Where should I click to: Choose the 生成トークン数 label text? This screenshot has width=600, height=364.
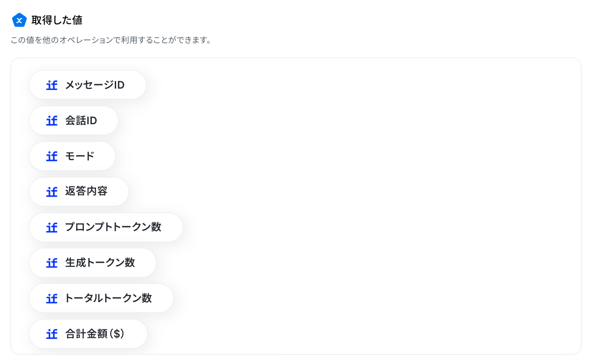(100, 263)
